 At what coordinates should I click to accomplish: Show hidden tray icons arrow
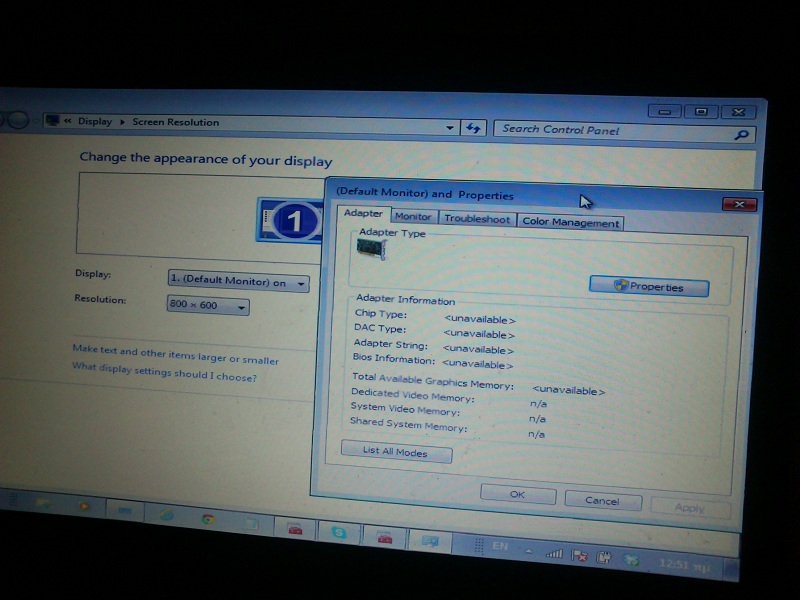(x=529, y=551)
